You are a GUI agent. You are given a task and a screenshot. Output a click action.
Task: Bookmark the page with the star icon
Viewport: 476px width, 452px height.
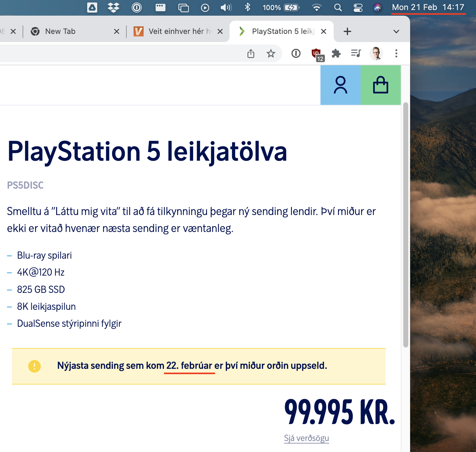[x=271, y=53]
